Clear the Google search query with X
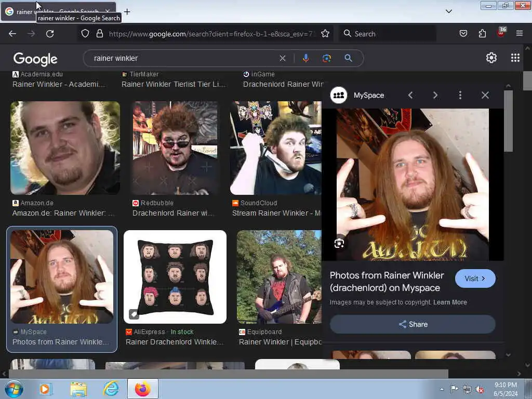Image resolution: width=532 pixels, height=399 pixels. pos(283,58)
